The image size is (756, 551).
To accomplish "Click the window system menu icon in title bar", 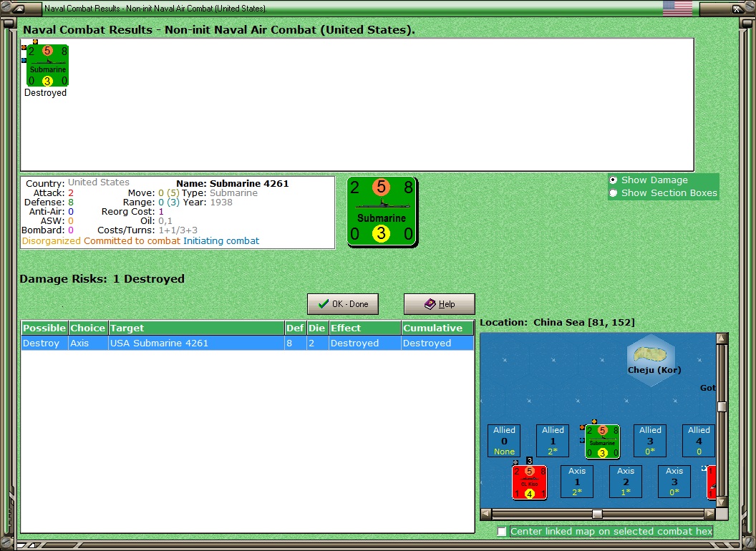I will click(x=19, y=8).
